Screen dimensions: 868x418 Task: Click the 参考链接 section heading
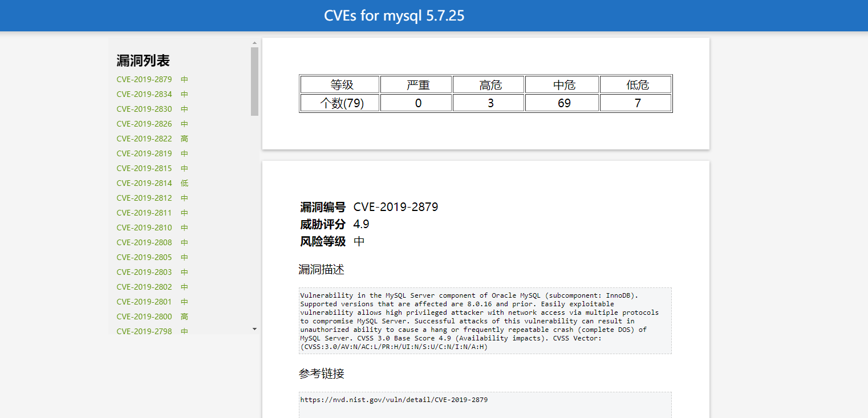[322, 374]
